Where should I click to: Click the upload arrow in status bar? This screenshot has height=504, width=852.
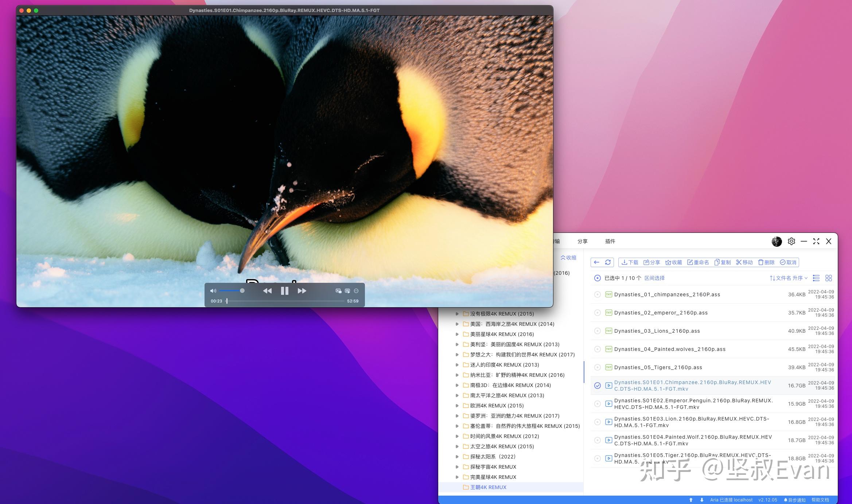(x=691, y=500)
